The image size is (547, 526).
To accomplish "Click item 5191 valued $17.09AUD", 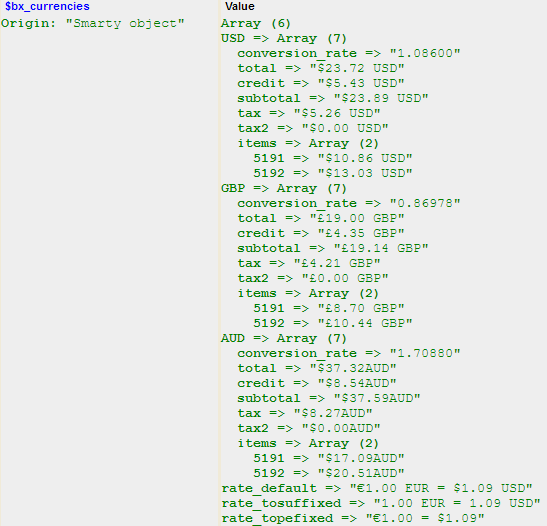I will click(329, 458).
